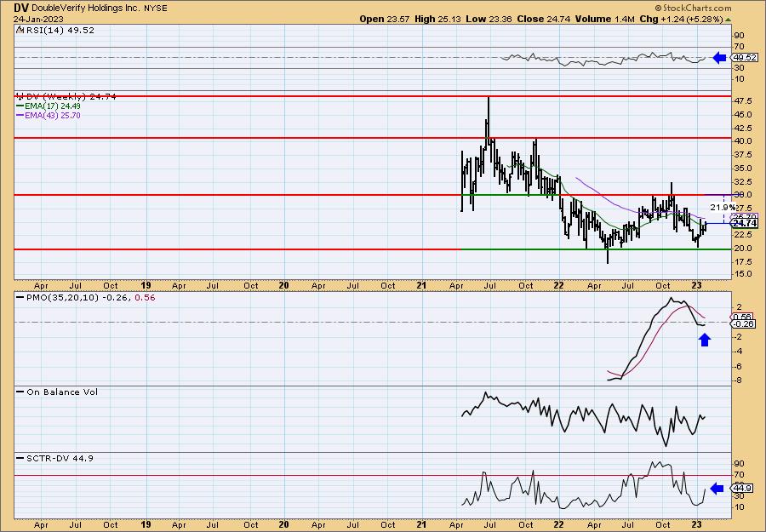Click the EMA(17) green legend line swatch
This screenshot has width=766, height=532.
point(20,106)
